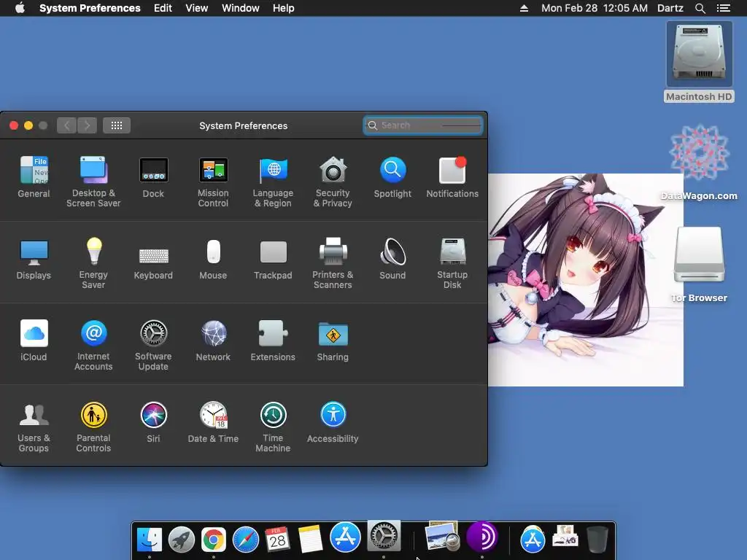Open the General preference pane
The width and height of the screenshot is (747, 560).
click(34, 176)
